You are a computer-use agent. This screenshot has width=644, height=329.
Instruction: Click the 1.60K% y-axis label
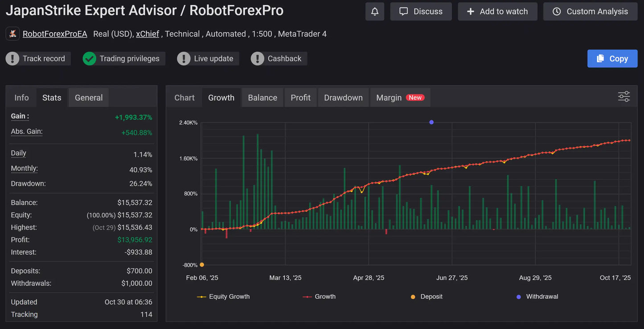pos(188,158)
